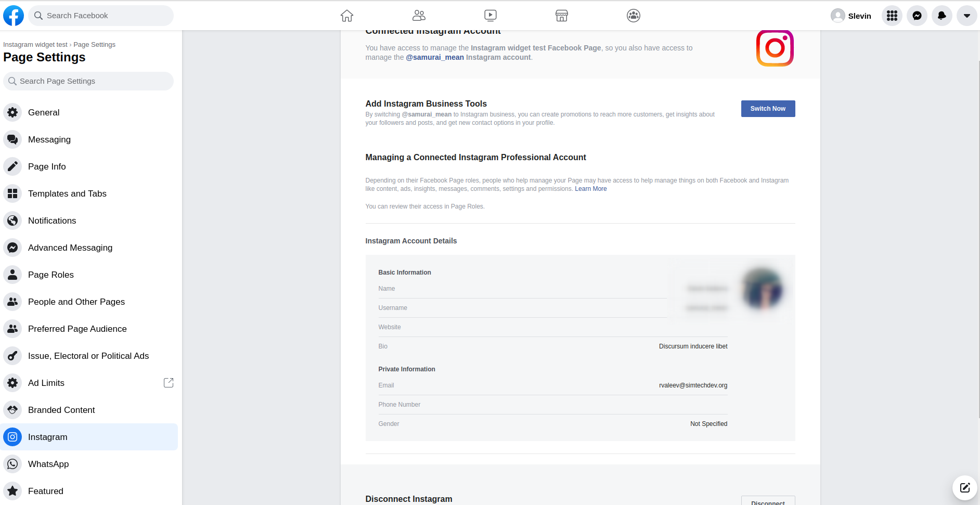The width and height of the screenshot is (980, 505).
Task: Click the new message compose icon
Action: 965,487
